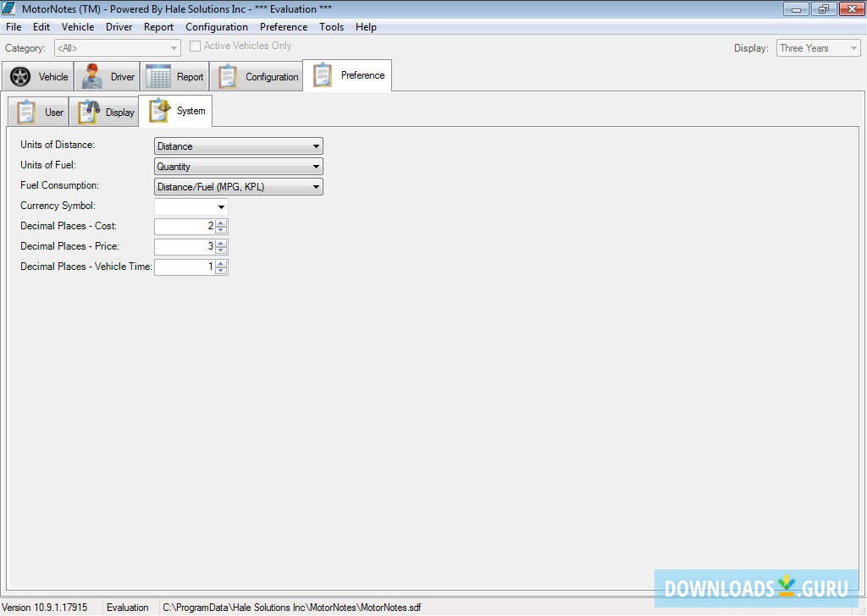This screenshot has height=616, width=867.
Task: Open the Display period dropdown
Action: coord(819,48)
